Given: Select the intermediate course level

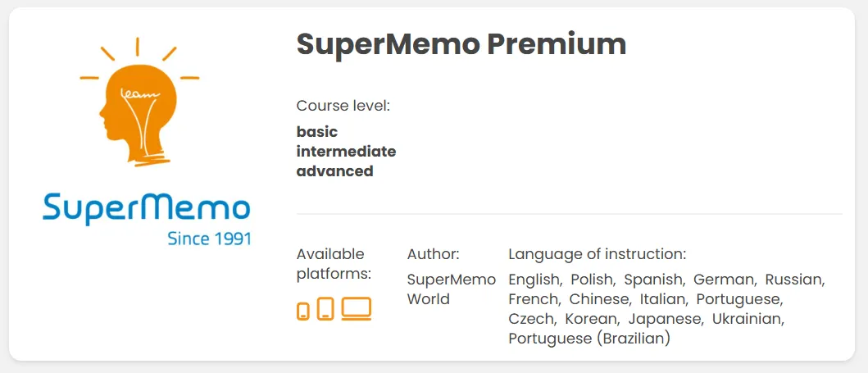Looking at the screenshot, I should tap(346, 151).
